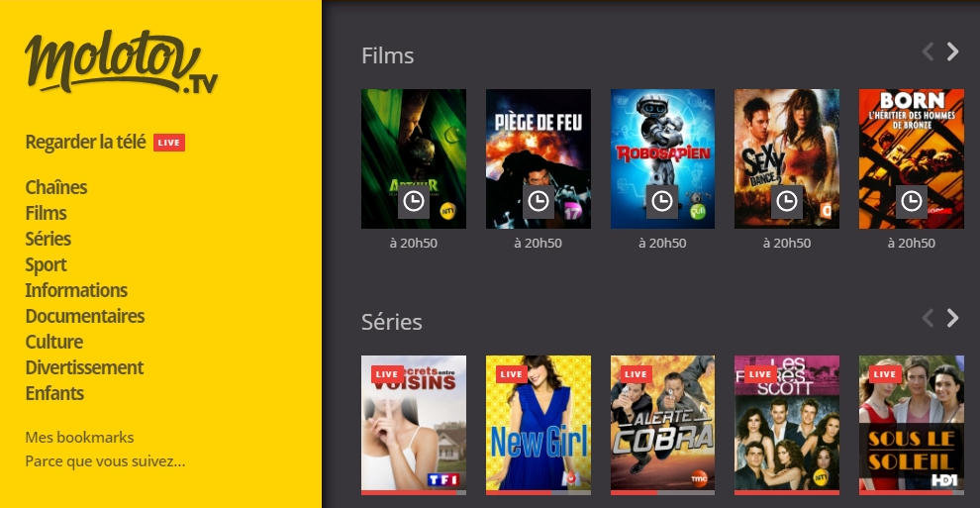
Task: Open the Sport category
Action: (46, 265)
